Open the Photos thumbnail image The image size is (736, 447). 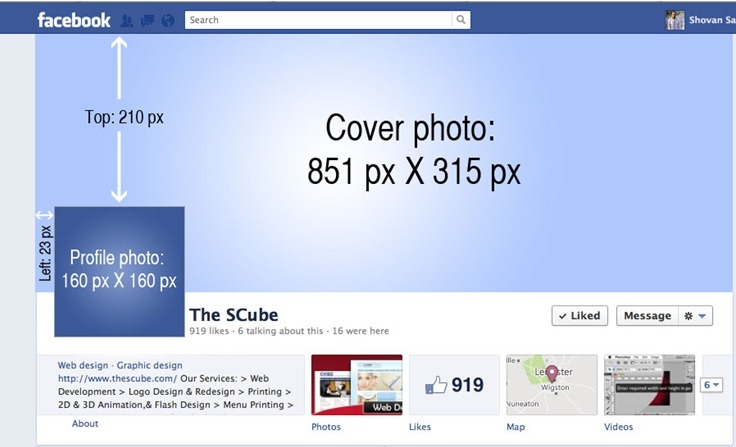point(357,385)
